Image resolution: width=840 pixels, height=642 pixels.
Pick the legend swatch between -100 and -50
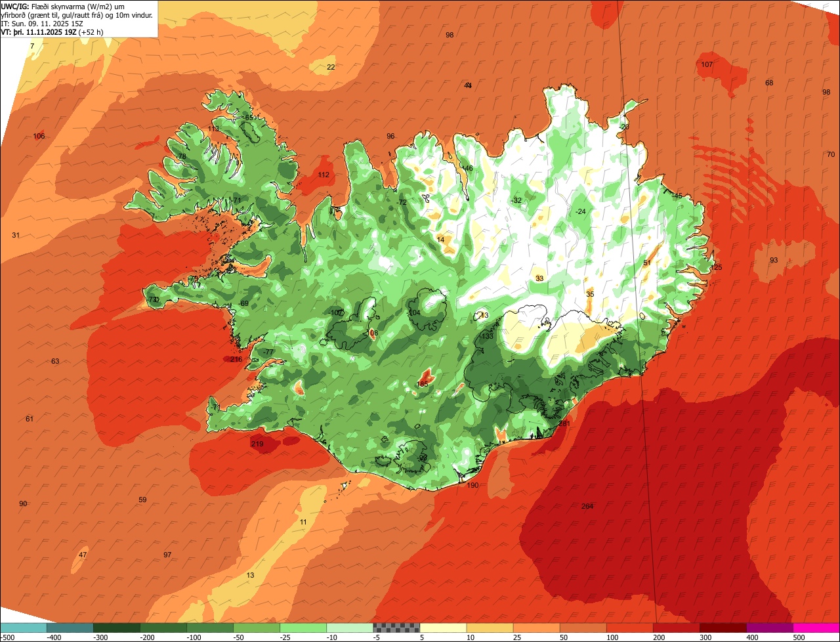pyautogui.click(x=210, y=628)
